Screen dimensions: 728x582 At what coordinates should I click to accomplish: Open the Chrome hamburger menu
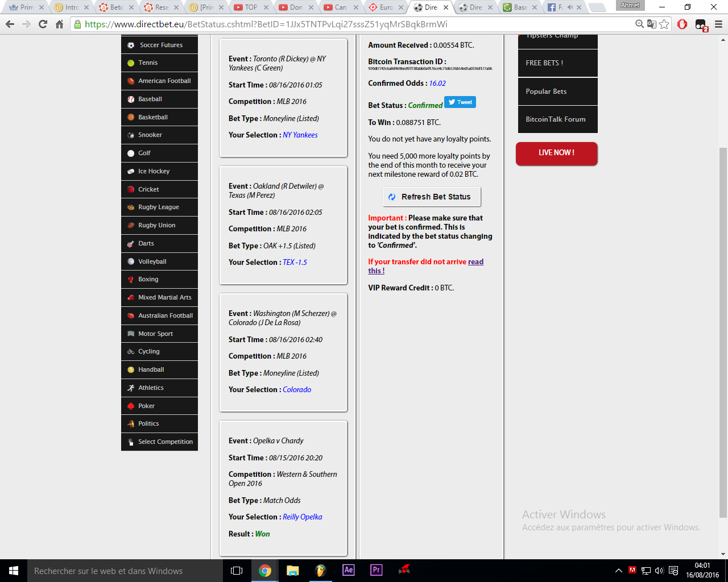[718, 24]
